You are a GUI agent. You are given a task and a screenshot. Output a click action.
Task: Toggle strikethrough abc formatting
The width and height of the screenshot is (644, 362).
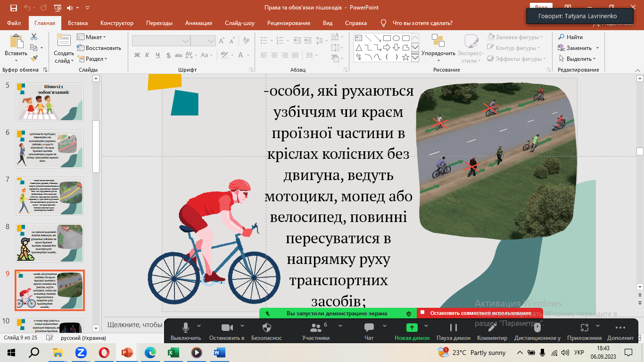tap(178, 55)
